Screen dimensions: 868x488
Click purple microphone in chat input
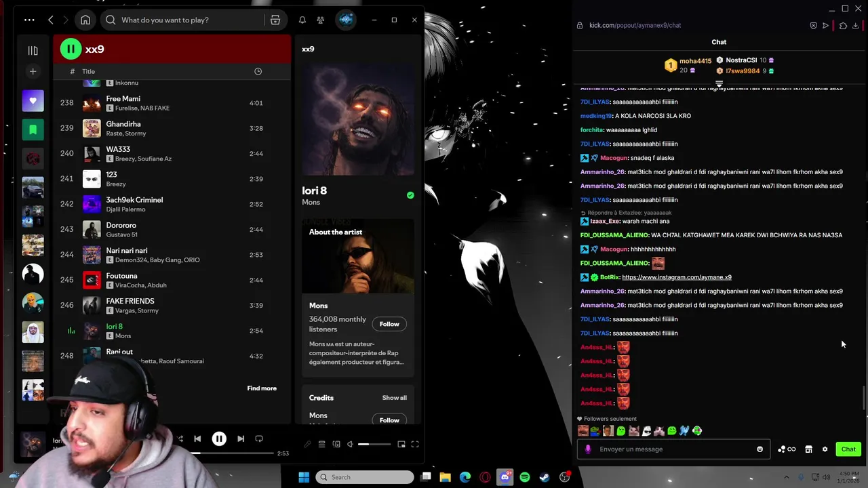588,449
